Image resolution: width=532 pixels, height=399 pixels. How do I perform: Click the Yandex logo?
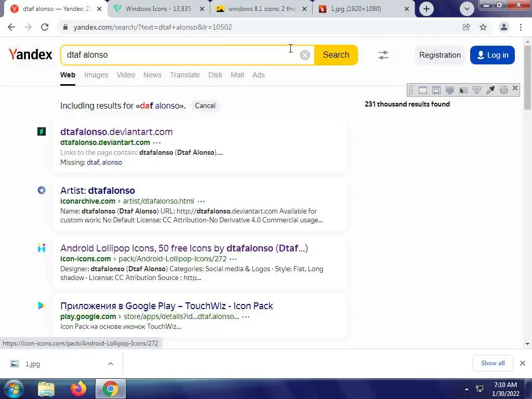pos(30,55)
